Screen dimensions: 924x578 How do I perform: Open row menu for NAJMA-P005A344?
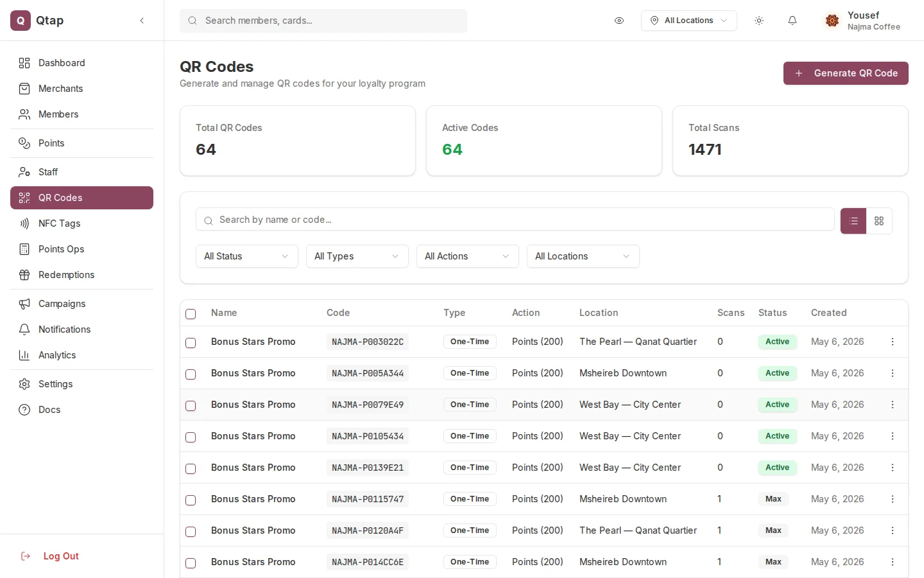pyautogui.click(x=893, y=373)
